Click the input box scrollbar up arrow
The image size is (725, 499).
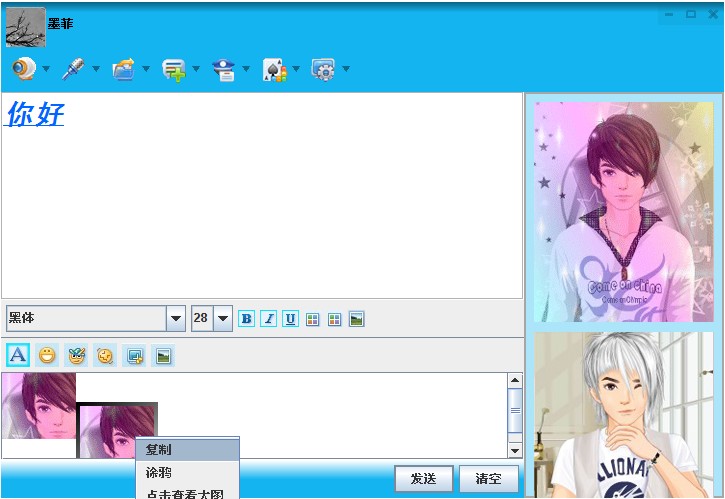515,381
